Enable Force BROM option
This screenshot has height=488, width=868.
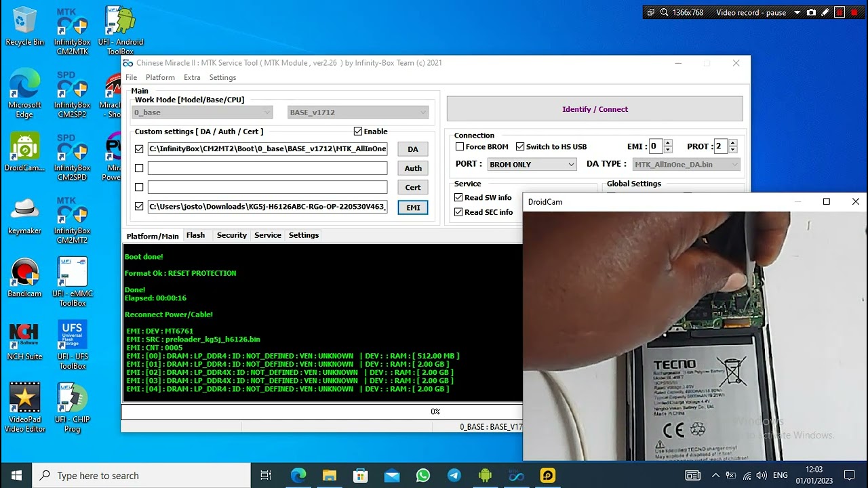click(x=460, y=146)
